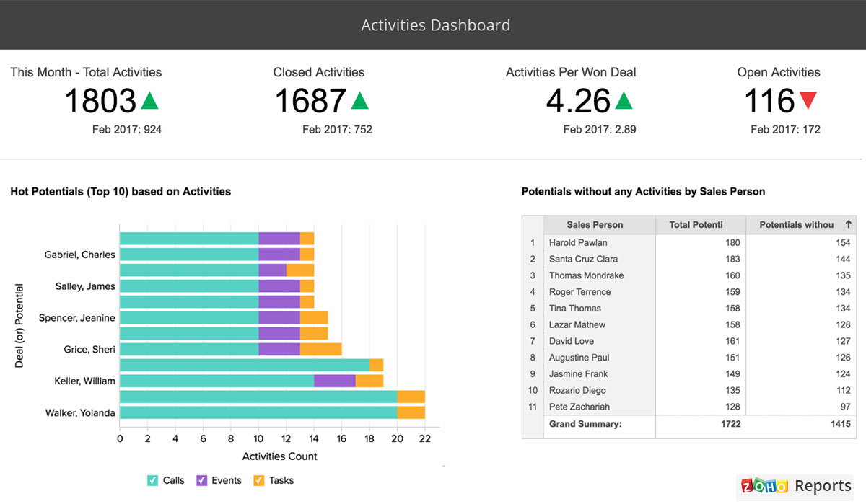
Task: Toggle the Tasks legend checkbox
Action: pos(259,480)
